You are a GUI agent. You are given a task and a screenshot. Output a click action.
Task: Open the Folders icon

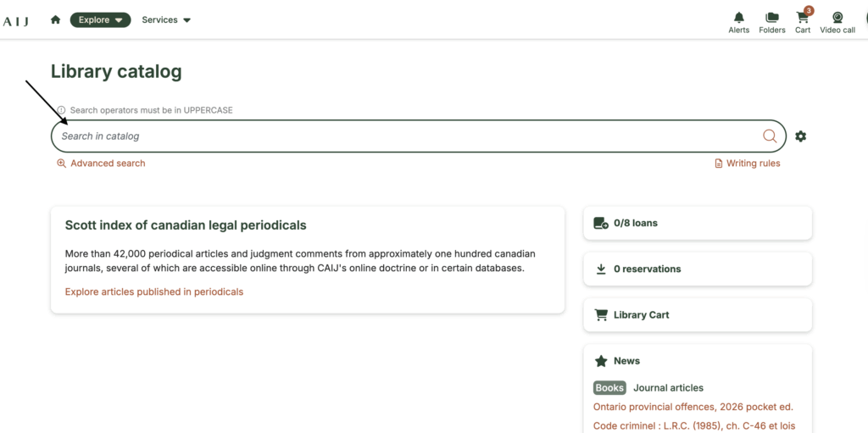771,18
